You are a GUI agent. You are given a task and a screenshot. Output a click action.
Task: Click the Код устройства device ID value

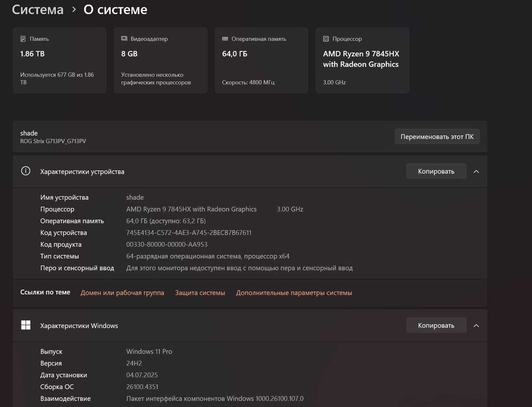pos(189,233)
